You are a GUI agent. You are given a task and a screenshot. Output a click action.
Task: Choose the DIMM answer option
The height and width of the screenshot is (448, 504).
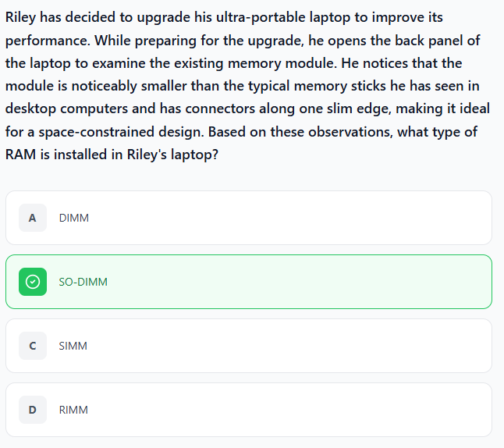(x=249, y=218)
